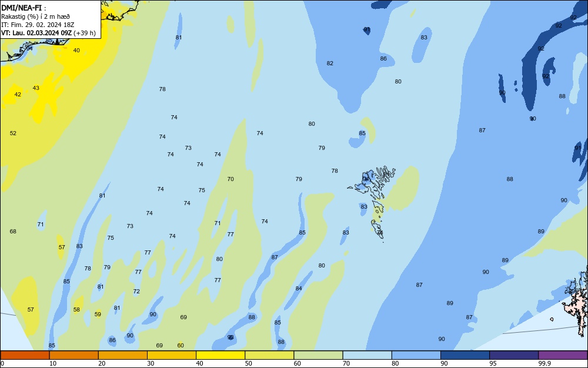Image resolution: width=588 pixels, height=368 pixels.
Task: Choose the 70–80 pale blue legend swatch
Action: pos(367,355)
